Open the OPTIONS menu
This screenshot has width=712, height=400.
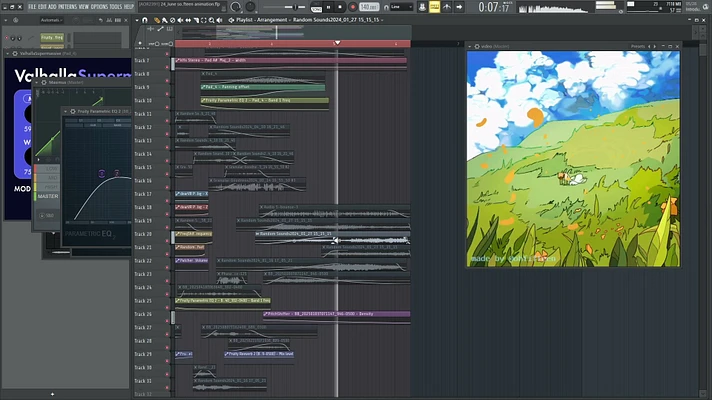(x=99, y=7)
